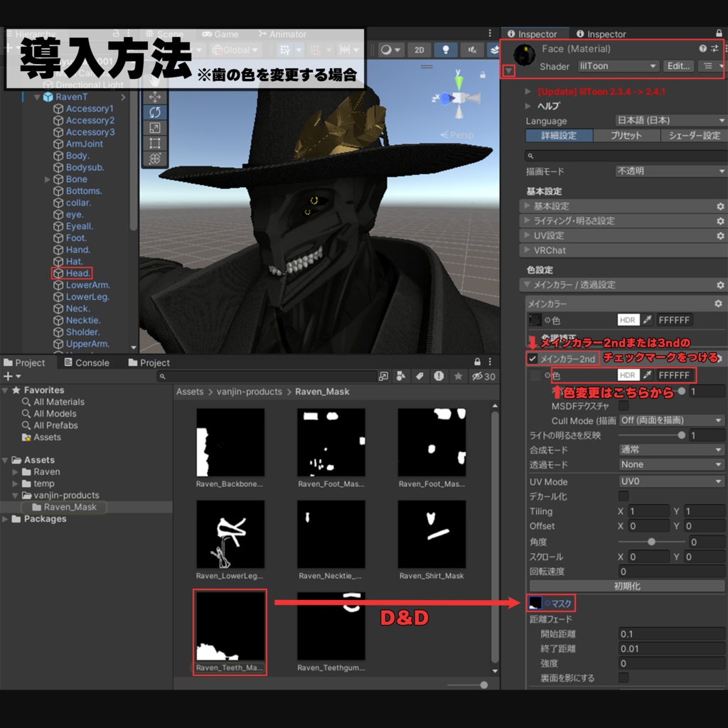Select the Scale tool in scene toolbar
Image resolution: width=728 pixels, height=728 pixels.
[154, 128]
